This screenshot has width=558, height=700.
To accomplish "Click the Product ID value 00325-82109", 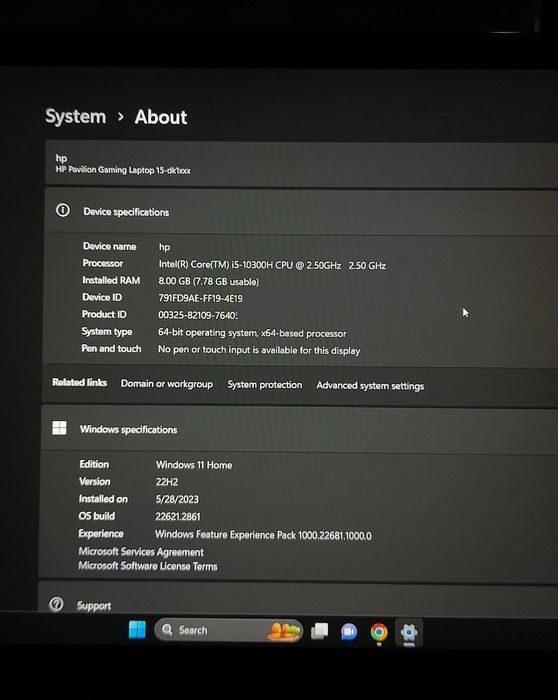I will point(198,315).
